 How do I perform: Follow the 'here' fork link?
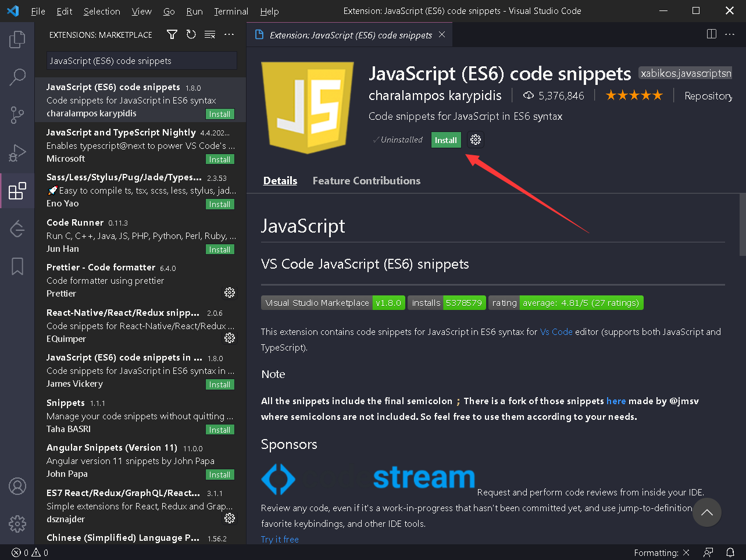[x=616, y=401]
